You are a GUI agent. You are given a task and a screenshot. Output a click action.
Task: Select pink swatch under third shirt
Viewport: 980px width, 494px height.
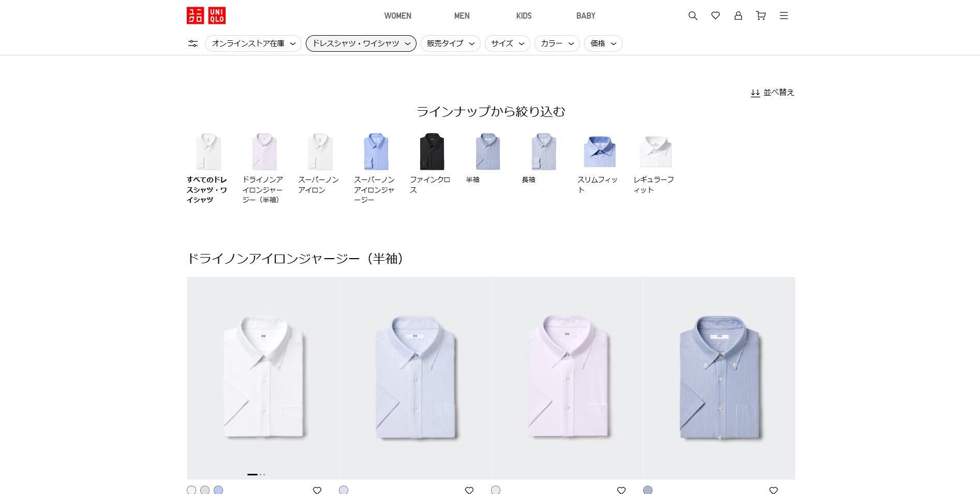coord(496,490)
